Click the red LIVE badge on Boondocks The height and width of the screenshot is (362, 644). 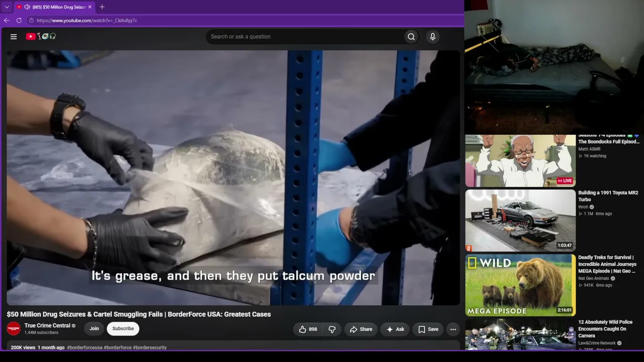pos(566,180)
